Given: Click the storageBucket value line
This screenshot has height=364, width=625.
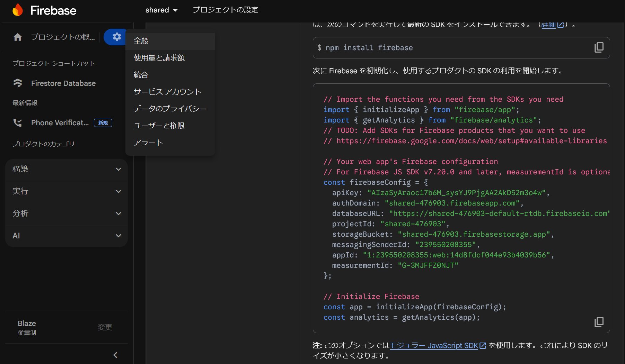Looking at the screenshot, I should coord(443,234).
